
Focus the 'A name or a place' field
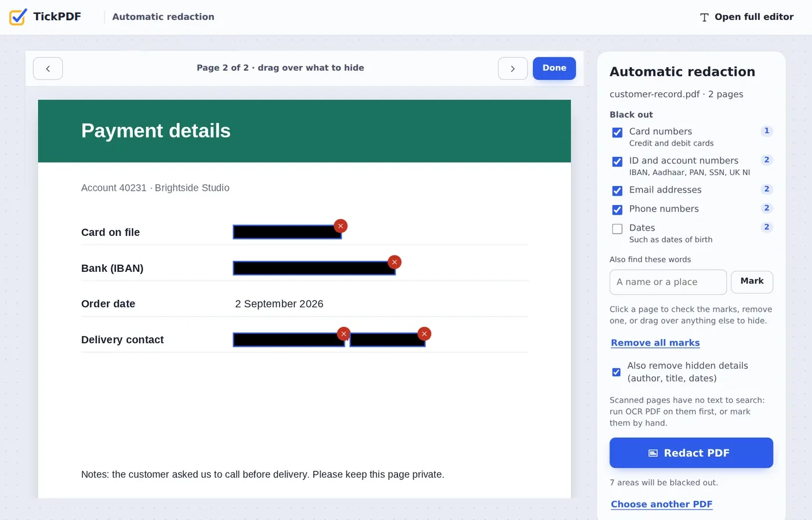tap(668, 282)
